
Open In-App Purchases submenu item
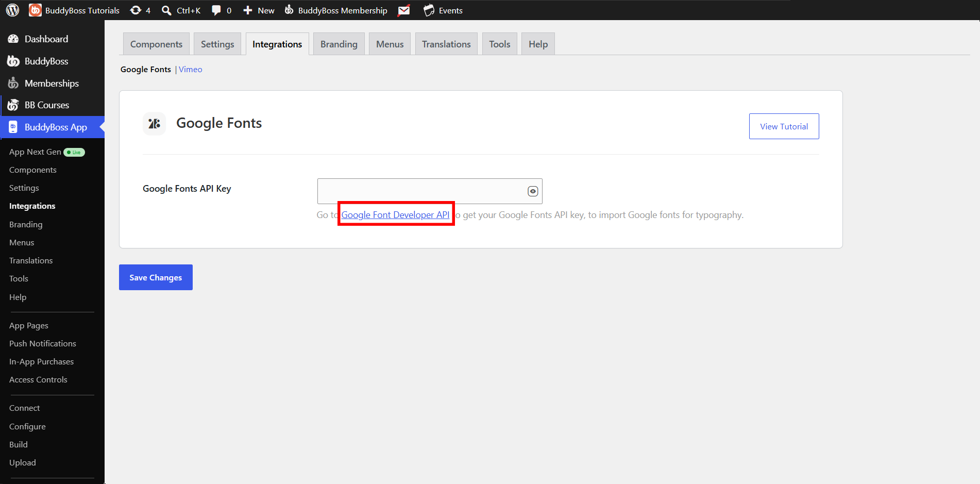[x=41, y=362]
